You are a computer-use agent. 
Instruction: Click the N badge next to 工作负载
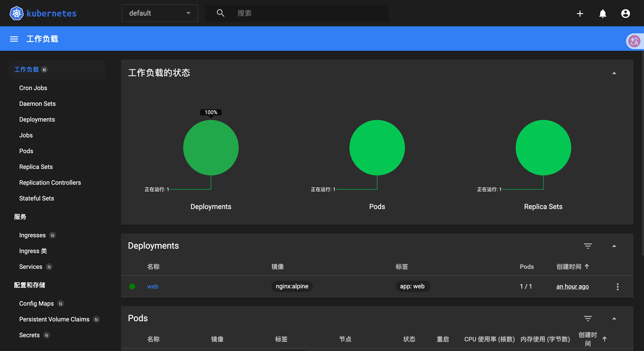pos(44,70)
